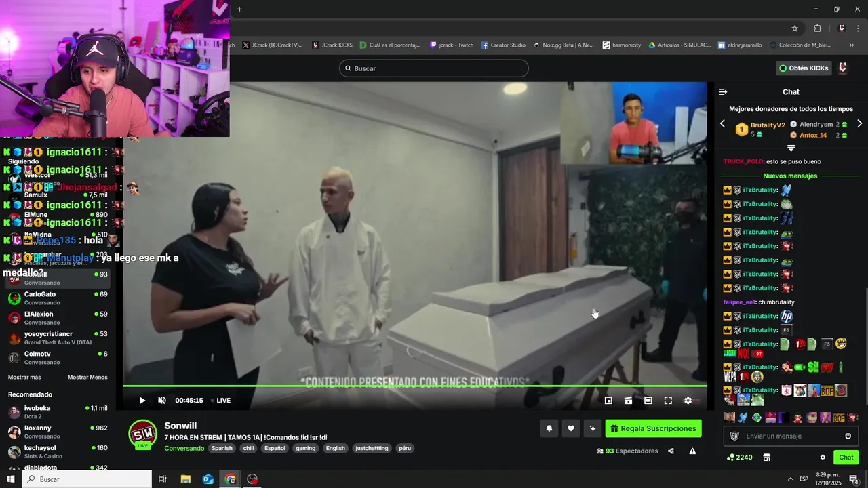Open Task View on taskbar
The height and width of the screenshot is (488, 868).
click(x=163, y=479)
